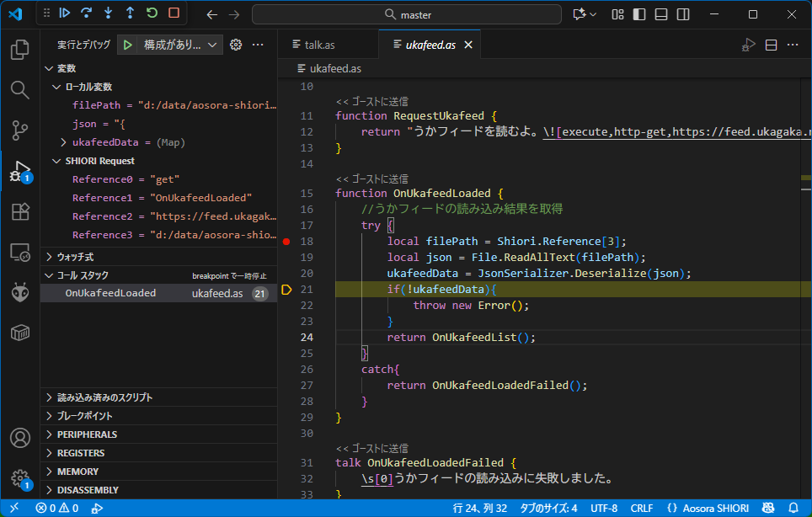Close the ukafeed.as tab

(468, 45)
